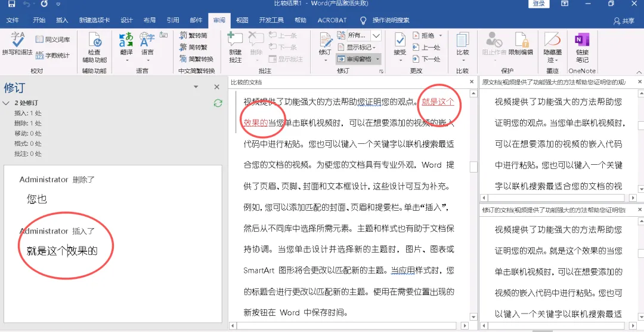Click the 原文档 pane horizontal scroll left arrow
This screenshot has height=332, width=644.
(x=484, y=198)
